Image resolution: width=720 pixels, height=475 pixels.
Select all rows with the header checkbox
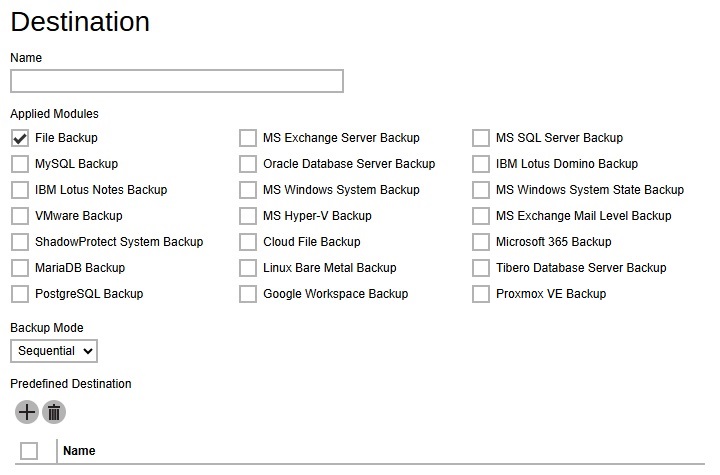click(x=29, y=451)
